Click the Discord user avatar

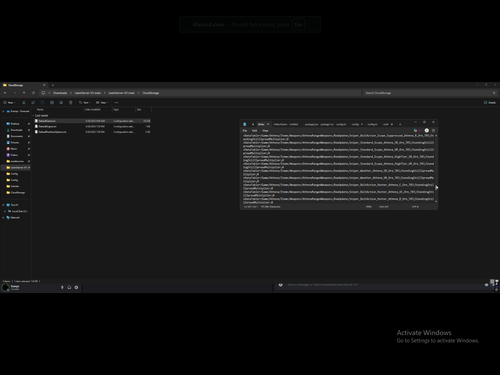(x=5, y=288)
